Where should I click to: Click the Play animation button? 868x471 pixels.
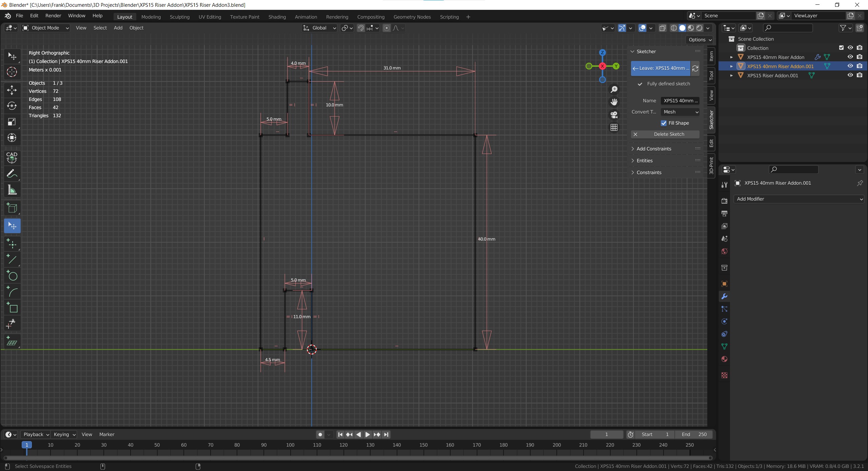368,434
